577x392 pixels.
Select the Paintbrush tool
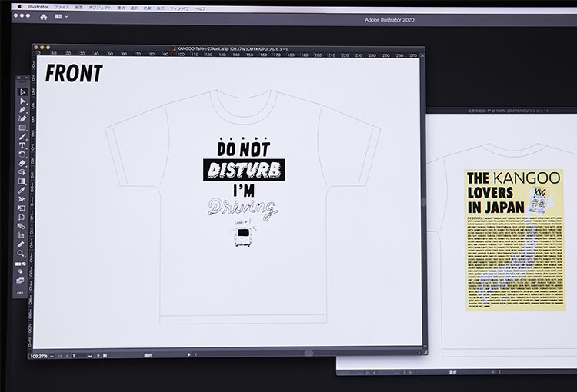click(x=22, y=136)
